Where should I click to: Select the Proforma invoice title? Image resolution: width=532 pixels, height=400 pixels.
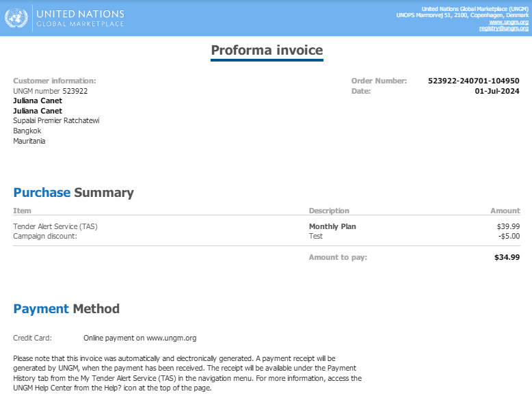click(267, 50)
